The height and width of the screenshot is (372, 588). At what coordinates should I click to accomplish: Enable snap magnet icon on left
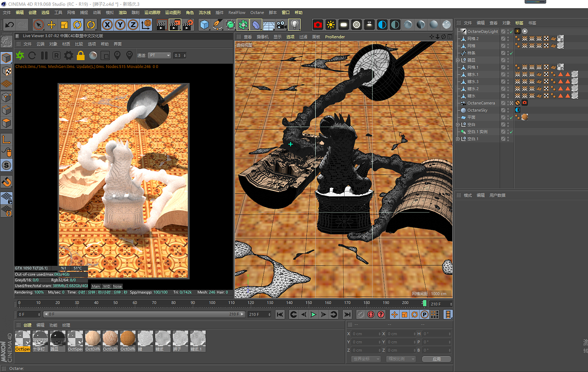[x=6, y=182]
